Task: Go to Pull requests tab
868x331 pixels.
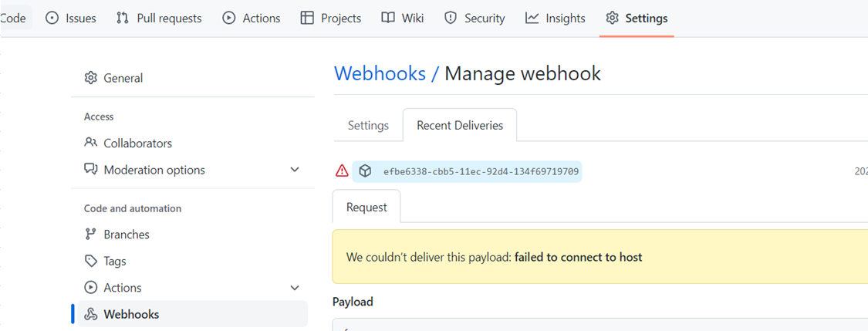Action: point(158,19)
